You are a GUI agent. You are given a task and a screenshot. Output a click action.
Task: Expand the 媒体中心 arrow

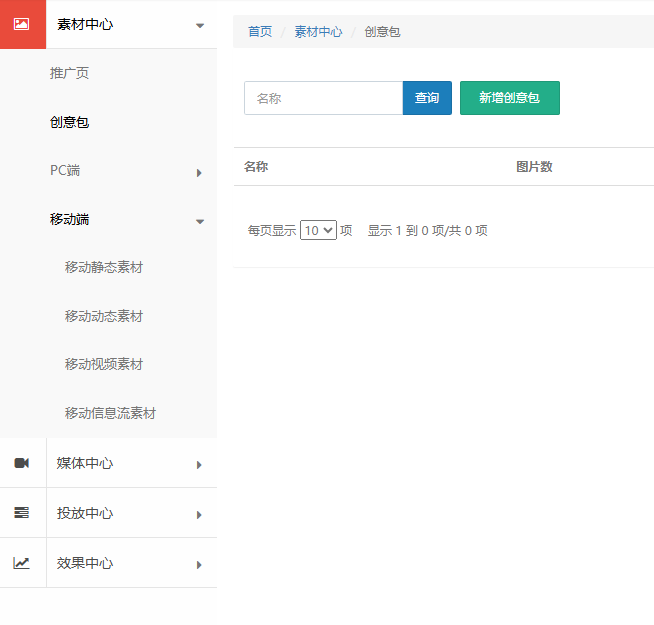(200, 464)
